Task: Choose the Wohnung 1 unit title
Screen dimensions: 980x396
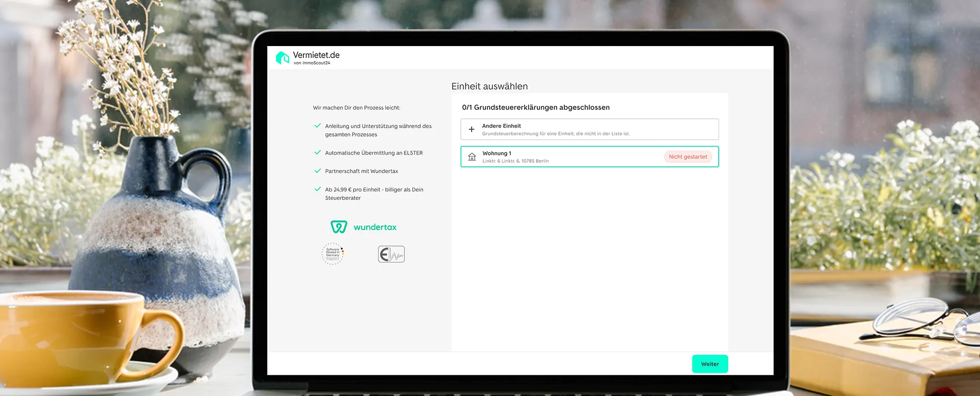Action: pos(496,153)
